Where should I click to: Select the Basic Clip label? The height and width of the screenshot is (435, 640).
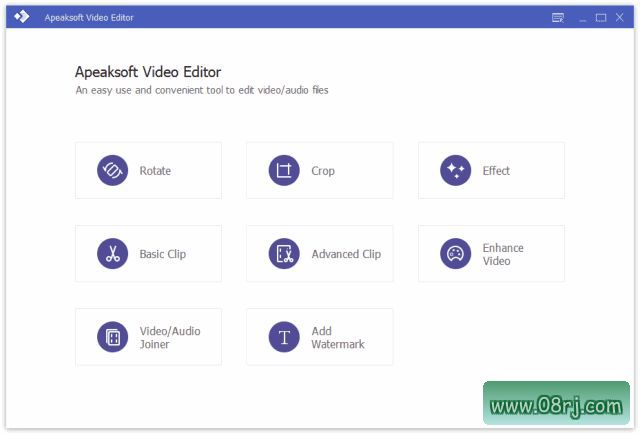point(163,254)
